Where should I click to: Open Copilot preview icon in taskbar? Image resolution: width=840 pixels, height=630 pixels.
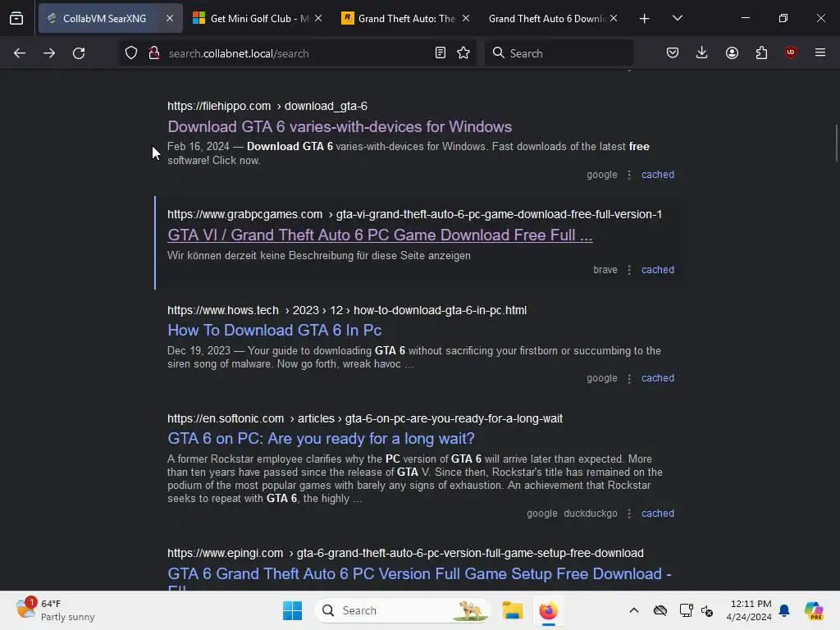pos(814,610)
